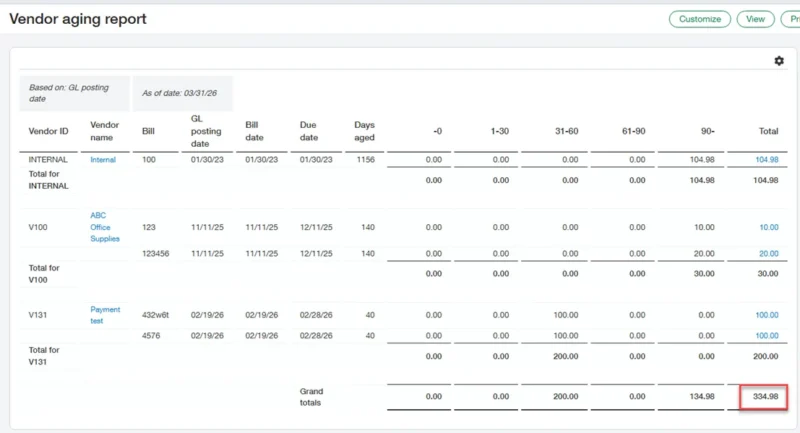
Task: Click vendor ID V131 cell
Action: (x=38, y=315)
